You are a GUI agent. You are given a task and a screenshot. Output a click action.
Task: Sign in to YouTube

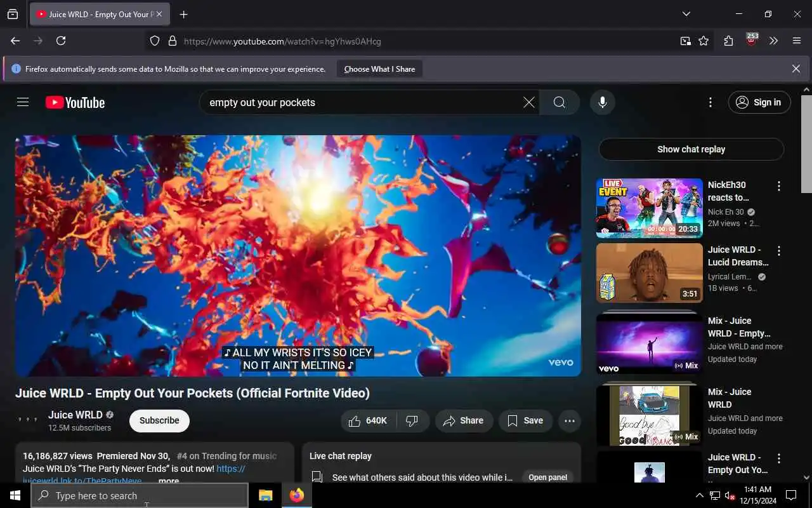[x=759, y=102]
